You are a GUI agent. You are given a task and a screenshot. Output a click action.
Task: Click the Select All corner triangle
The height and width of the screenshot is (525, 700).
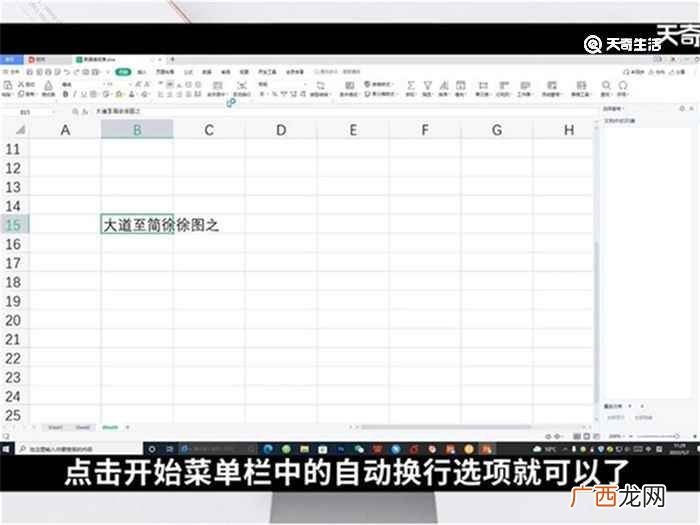click(x=20, y=130)
